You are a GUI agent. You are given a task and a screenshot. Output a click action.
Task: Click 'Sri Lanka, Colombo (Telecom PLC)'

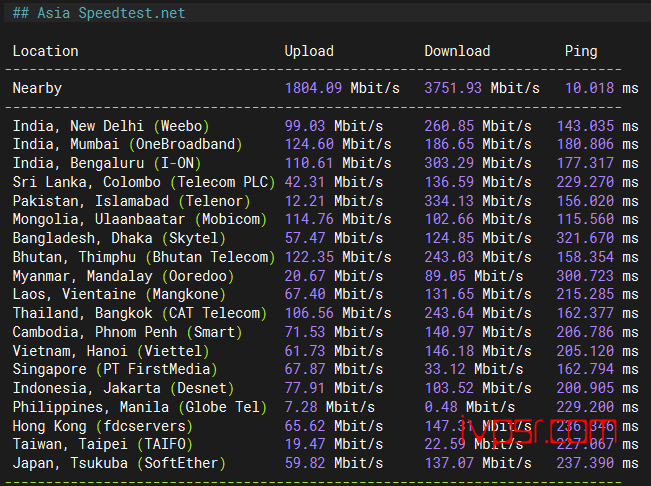click(144, 182)
